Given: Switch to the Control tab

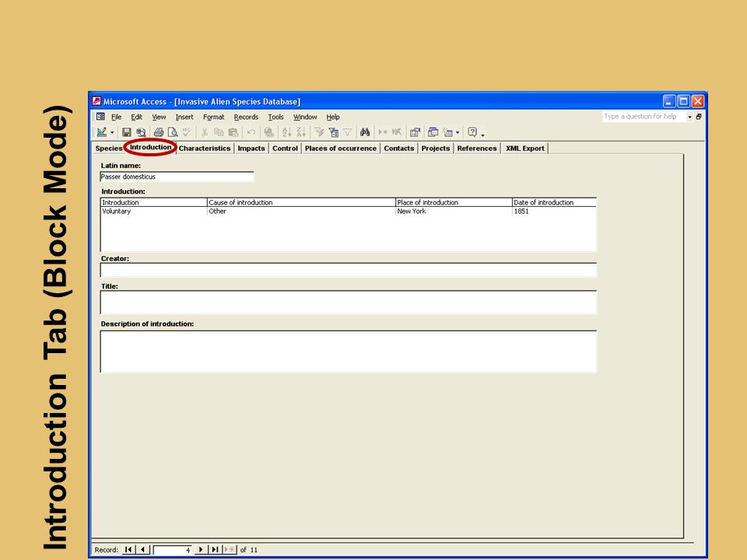Looking at the screenshot, I should (x=285, y=148).
